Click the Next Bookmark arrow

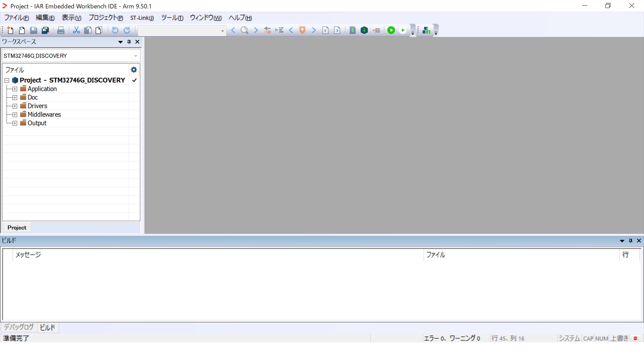click(x=314, y=30)
